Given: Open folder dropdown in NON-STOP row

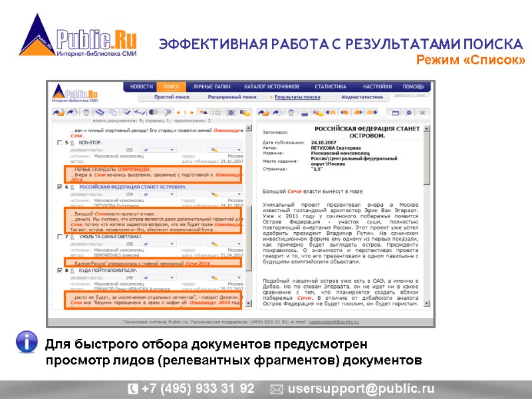Looking at the screenshot, I should coord(225,150).
